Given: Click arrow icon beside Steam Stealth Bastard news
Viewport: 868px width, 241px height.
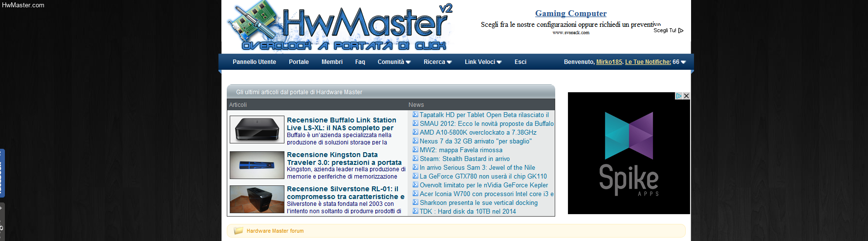Looking at the screenshot, I should [415, 159].
